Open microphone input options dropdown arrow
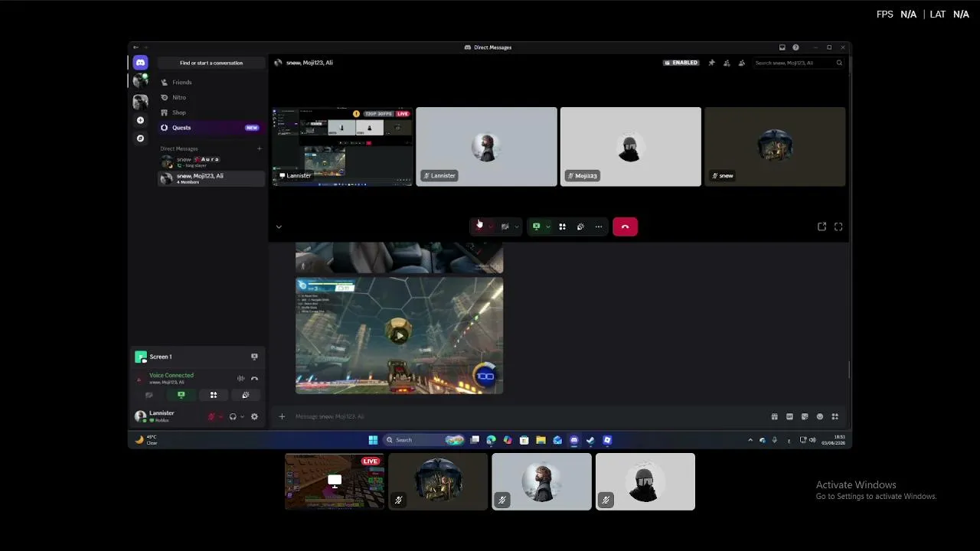 [x=491, y=227]
